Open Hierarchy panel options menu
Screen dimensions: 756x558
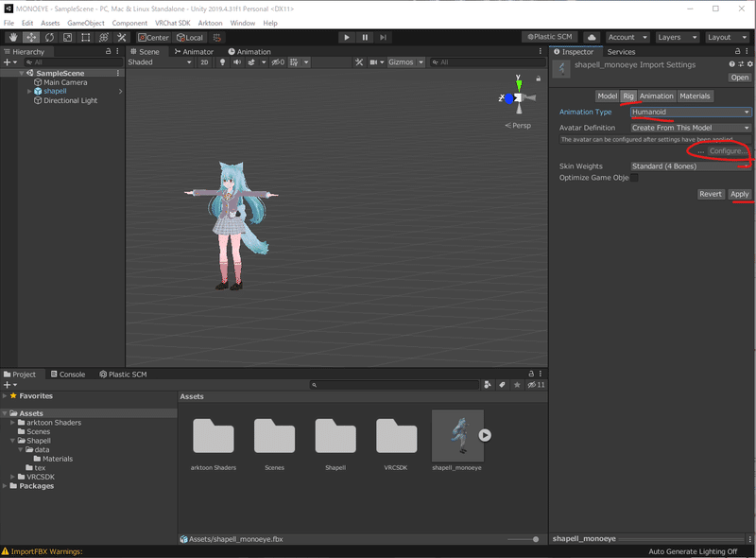[x=117, y=51]
